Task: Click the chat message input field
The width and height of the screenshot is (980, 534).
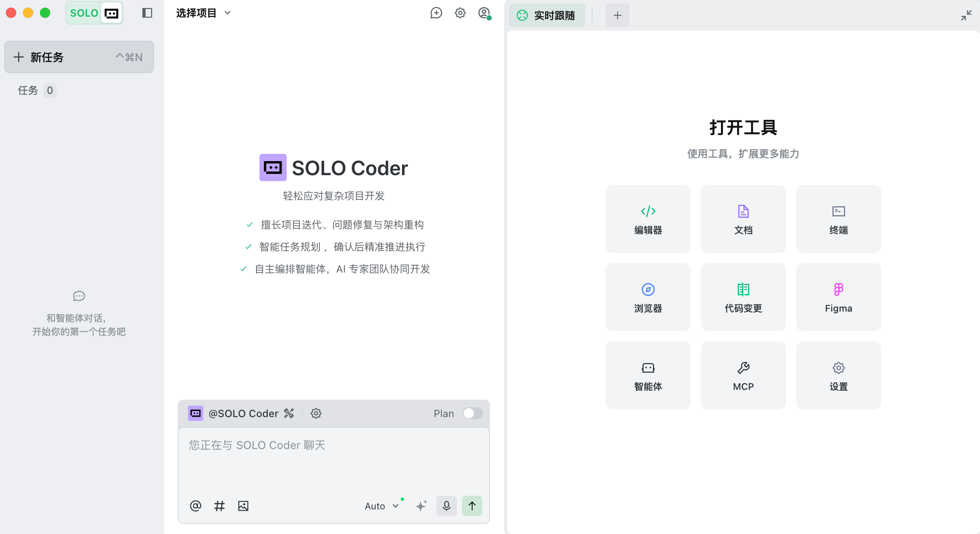Action: coord(333,461)
